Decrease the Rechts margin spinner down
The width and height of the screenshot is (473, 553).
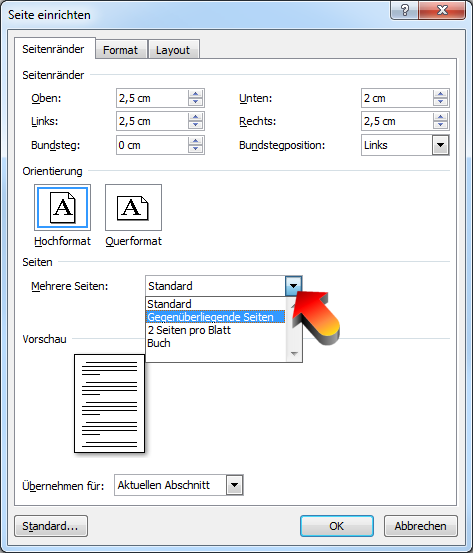pyautogui.click(x=440, y=125)
